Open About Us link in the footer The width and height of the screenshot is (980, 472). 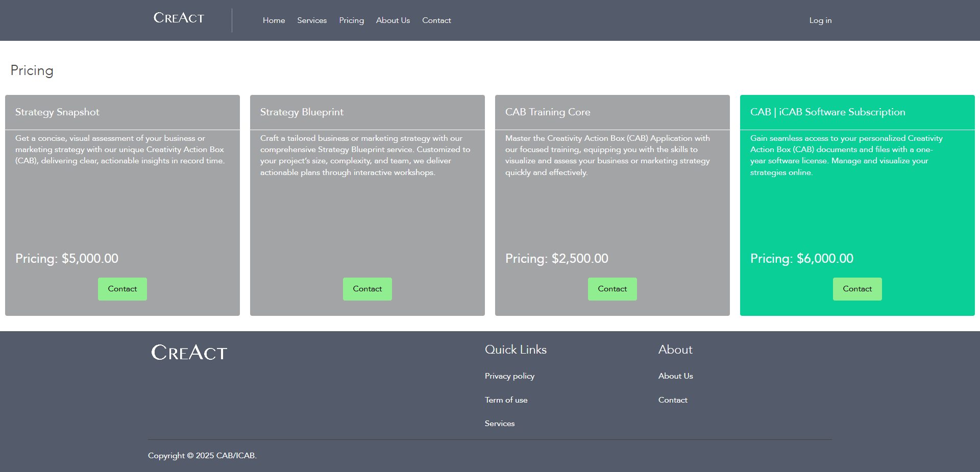pyautogui.click(x=675, y=376)
